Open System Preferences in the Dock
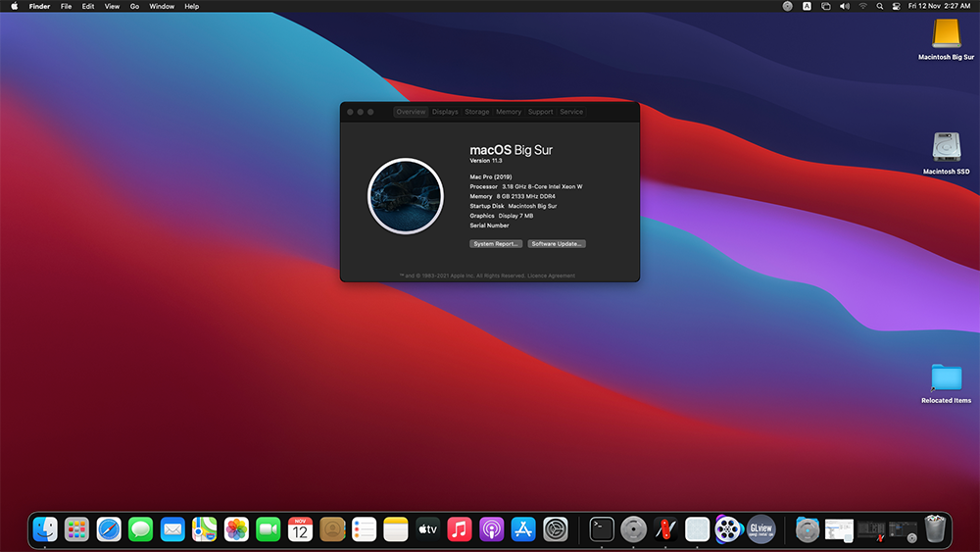980x552 pixels. click(556, 529)
